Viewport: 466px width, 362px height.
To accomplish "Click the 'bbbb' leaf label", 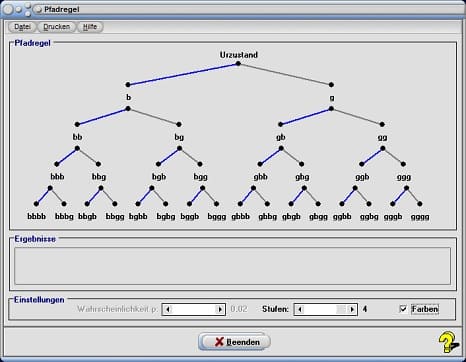I will coord(37,216).
